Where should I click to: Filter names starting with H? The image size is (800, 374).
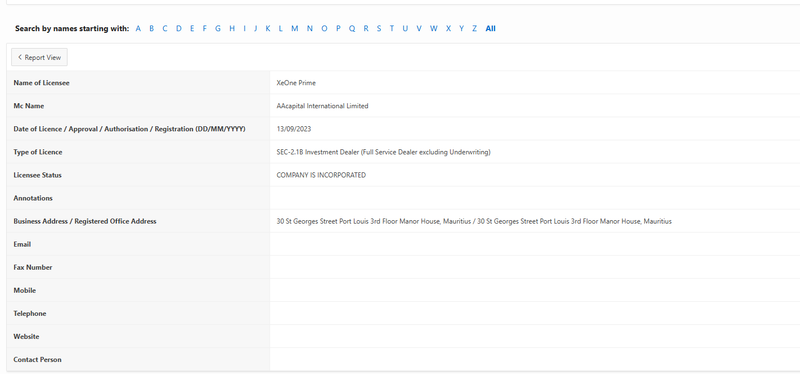pyautogui.click(x=232, y=29)
